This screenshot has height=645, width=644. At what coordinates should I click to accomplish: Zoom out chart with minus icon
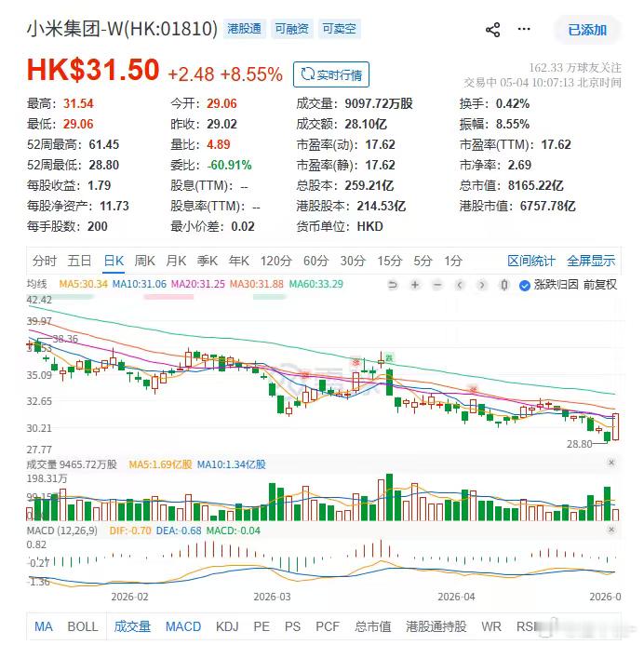437,285
